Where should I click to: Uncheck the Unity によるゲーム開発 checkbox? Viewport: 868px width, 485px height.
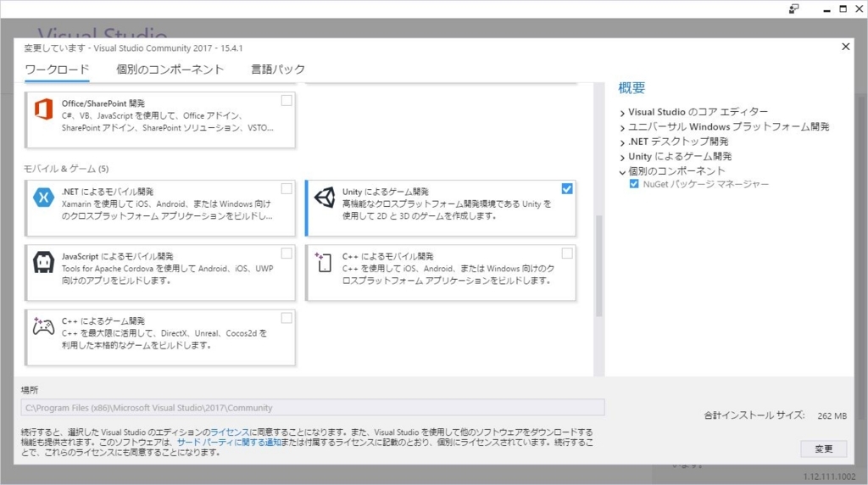point(567,189)
